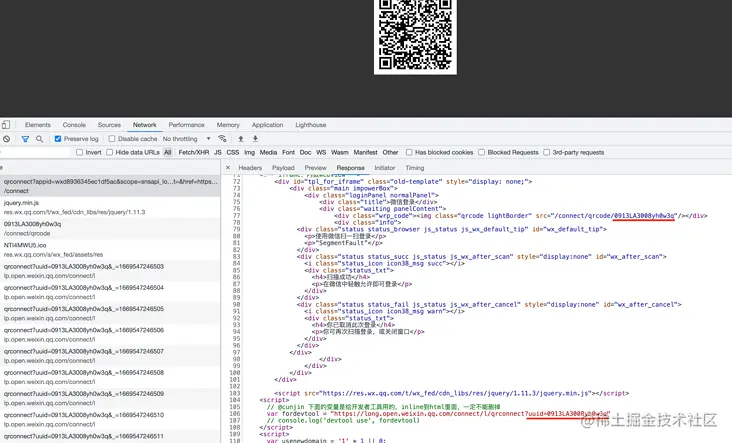Enable the Invert filter checkbox
The height and width of the screenshot is (443, 732).
pyautogui.click(x=79, y=153)
